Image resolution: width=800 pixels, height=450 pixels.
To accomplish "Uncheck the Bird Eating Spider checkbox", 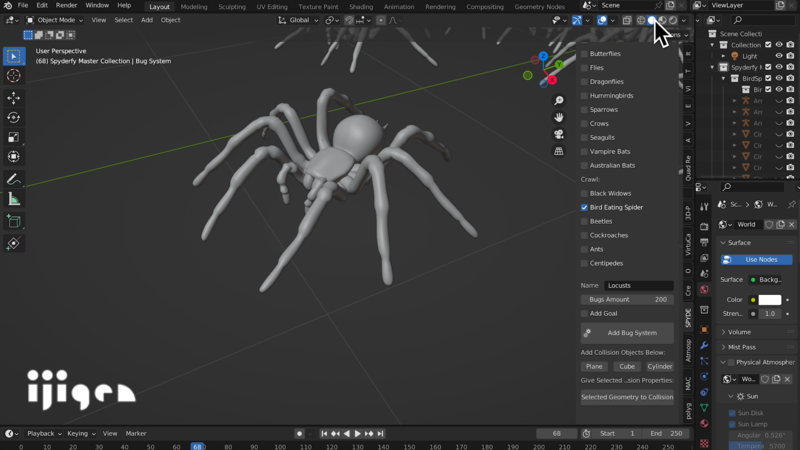I will pyautogui.click(x=584, y=207).
